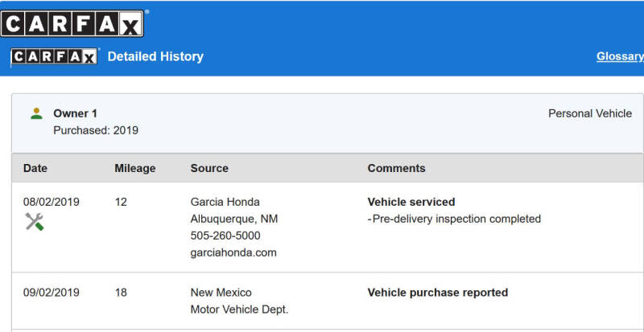The width and height of the screenshot is (644, 332).
Task: Click the Detailed History heading
Action: pyautogui.click(x=155, y=56)
